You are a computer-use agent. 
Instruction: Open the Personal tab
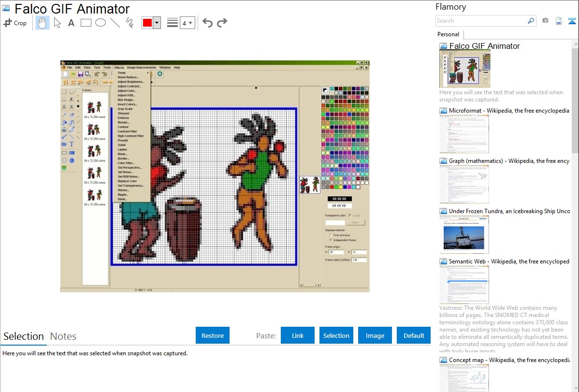(x=449, y=34)
